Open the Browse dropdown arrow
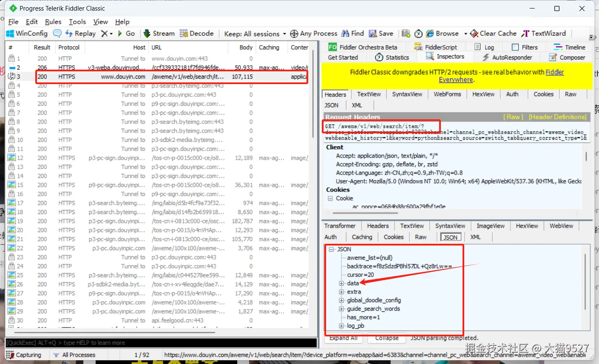The width and height of the screenshot is (599, 364). [x=465, y=34]
